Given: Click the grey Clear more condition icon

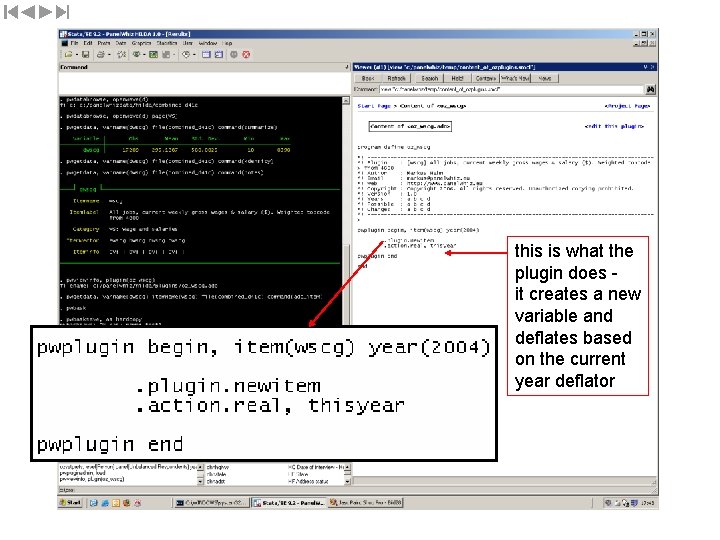Looking at the screenshot, I should pos(234,55).
